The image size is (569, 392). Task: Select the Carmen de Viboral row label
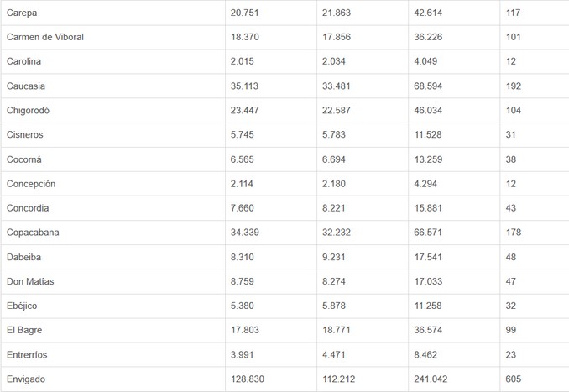[x=45, y=38]
